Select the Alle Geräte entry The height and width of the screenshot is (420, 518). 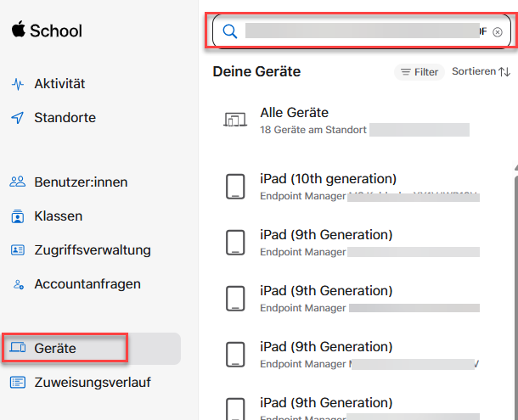point(362,120)
